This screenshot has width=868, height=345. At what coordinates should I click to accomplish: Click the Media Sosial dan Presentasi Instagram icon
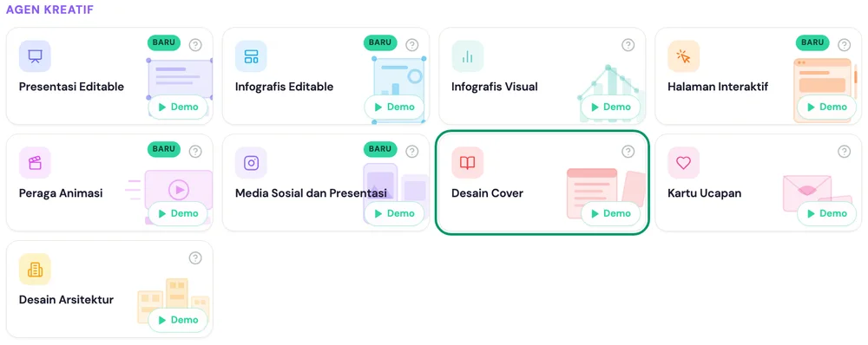[x=252, y=163]
